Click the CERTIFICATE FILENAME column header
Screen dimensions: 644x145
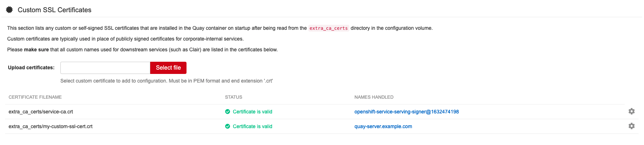(x=35, y=97)
